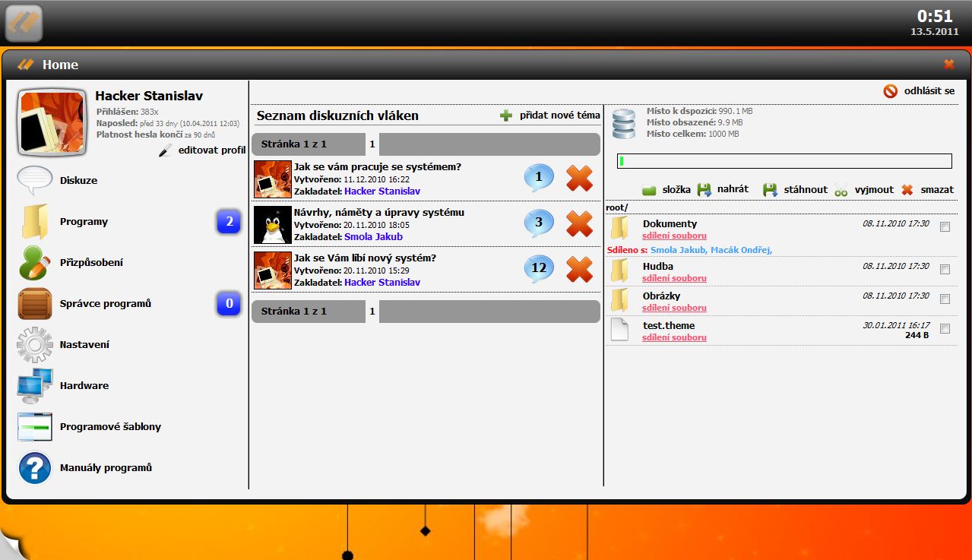Open Správce programů crate icon
Viewport: 972px width, 560px height.
click(x=35, y=304)
